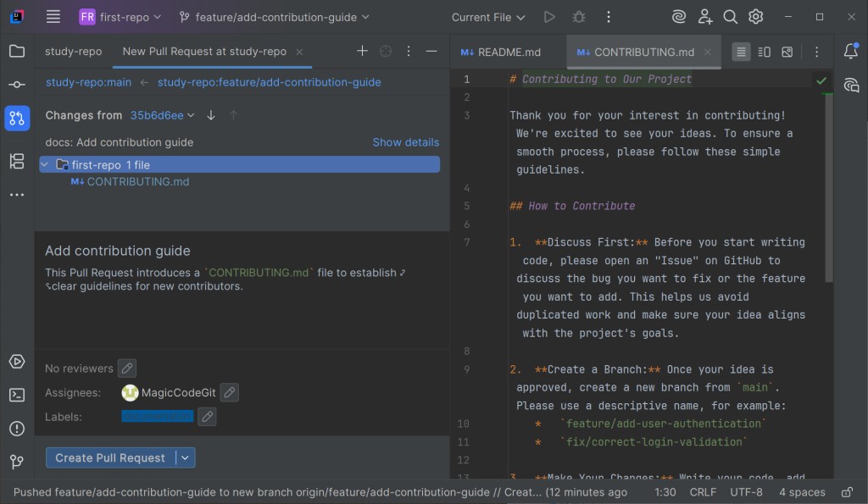Change UTF-8 file encoding
The height and width of the screenshot is (504, 868).
(746, 492)
